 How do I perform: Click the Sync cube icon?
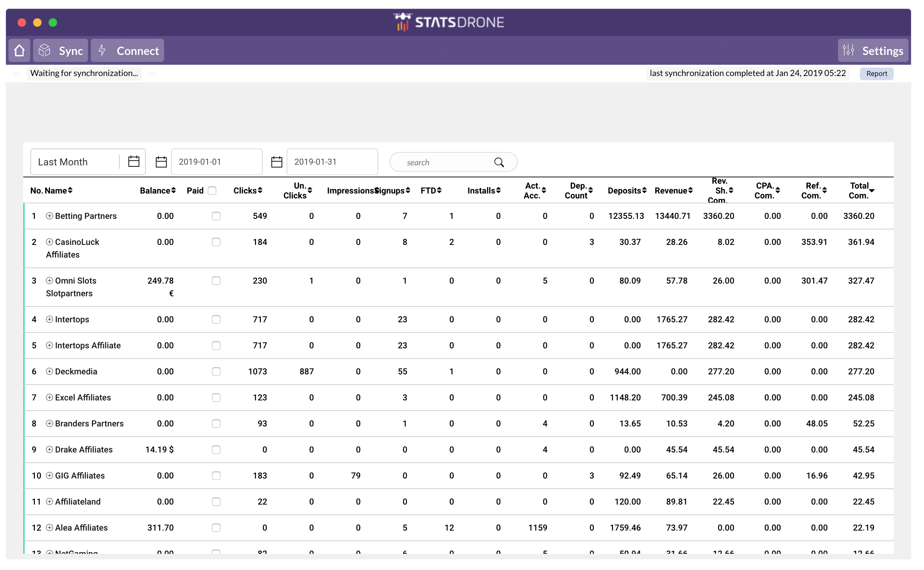coord(44,51)
